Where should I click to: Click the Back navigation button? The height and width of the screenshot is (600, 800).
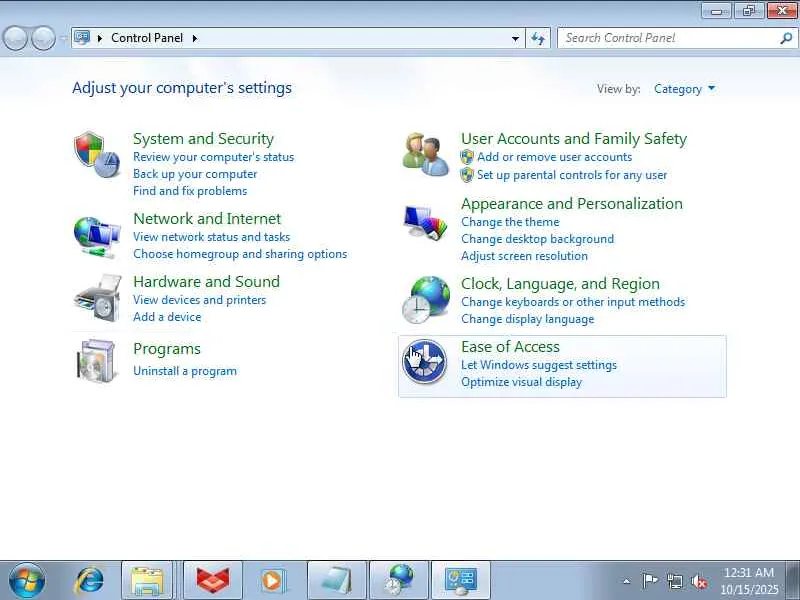coord(15,38)
